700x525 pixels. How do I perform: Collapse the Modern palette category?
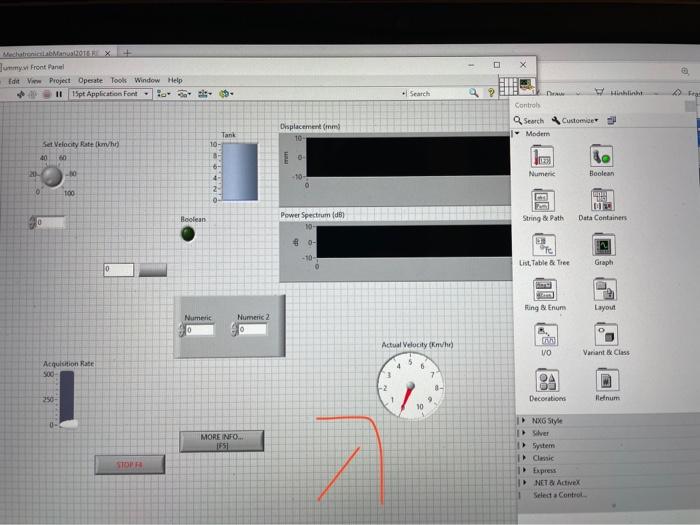517,133
